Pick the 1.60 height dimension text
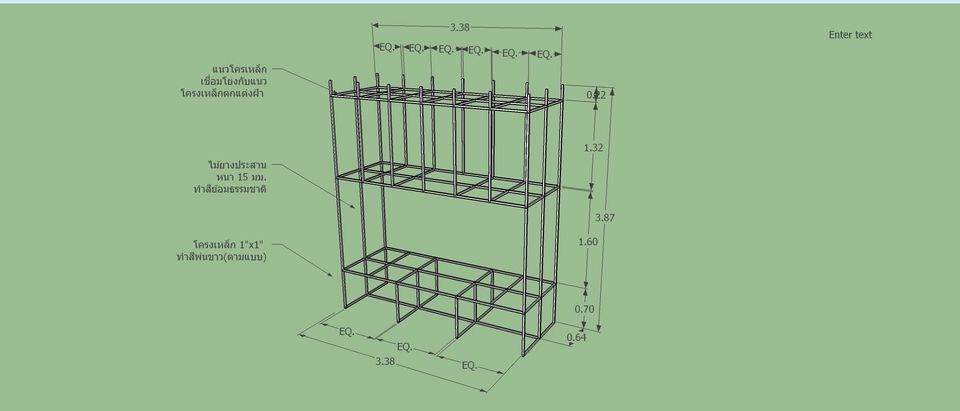960x411 pixels. 588,242
